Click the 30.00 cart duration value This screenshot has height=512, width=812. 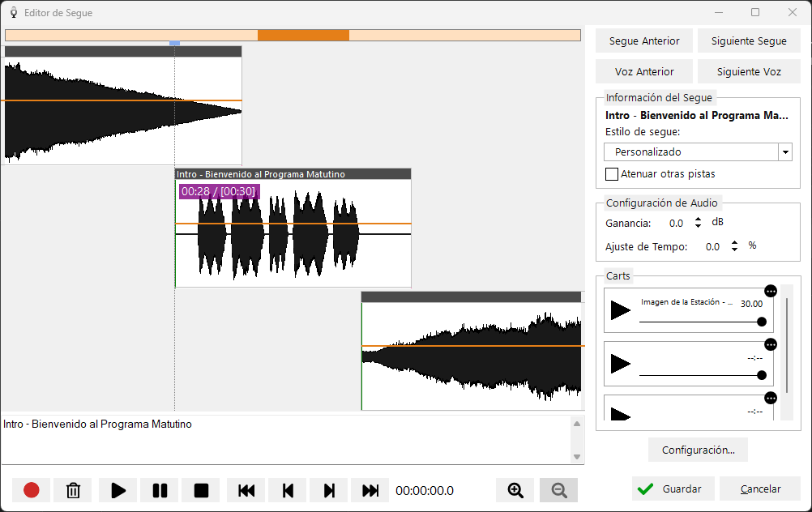(x=751, y=304)
